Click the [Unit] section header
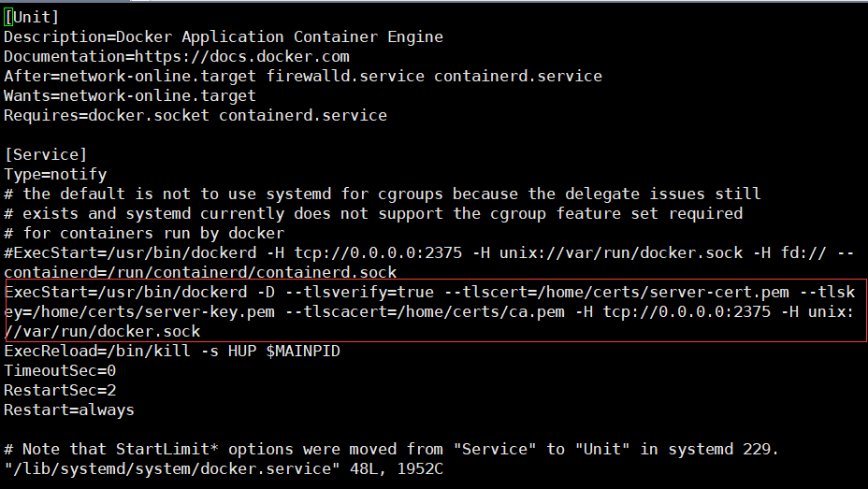 [31, 17]
